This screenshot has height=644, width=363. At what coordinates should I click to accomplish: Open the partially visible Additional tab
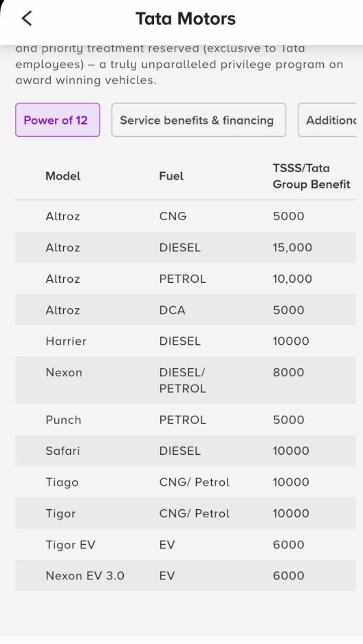329,120
